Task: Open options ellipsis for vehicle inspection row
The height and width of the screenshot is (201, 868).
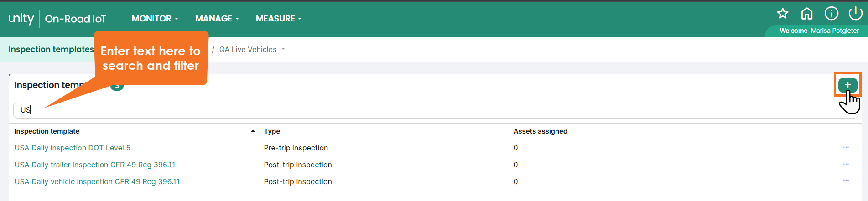Action: pos(846,181)
